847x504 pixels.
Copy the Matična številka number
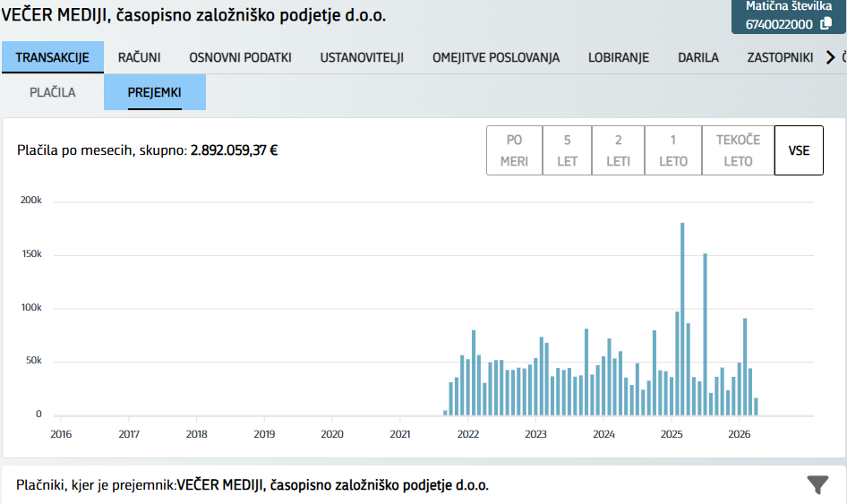pyautogui.click(x=826, y=24)
